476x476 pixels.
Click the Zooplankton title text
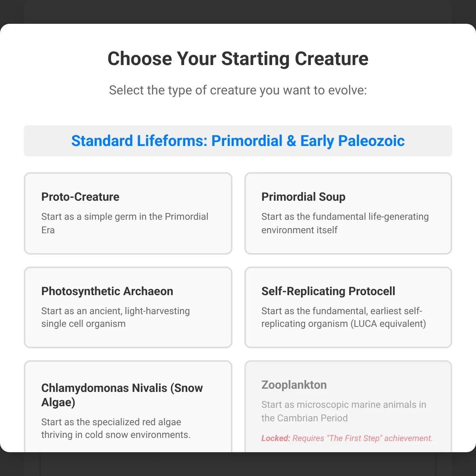(x=294, y=385)
